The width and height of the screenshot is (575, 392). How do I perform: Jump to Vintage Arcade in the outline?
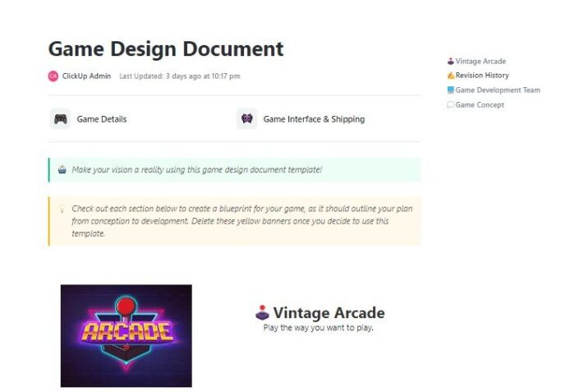481,61
